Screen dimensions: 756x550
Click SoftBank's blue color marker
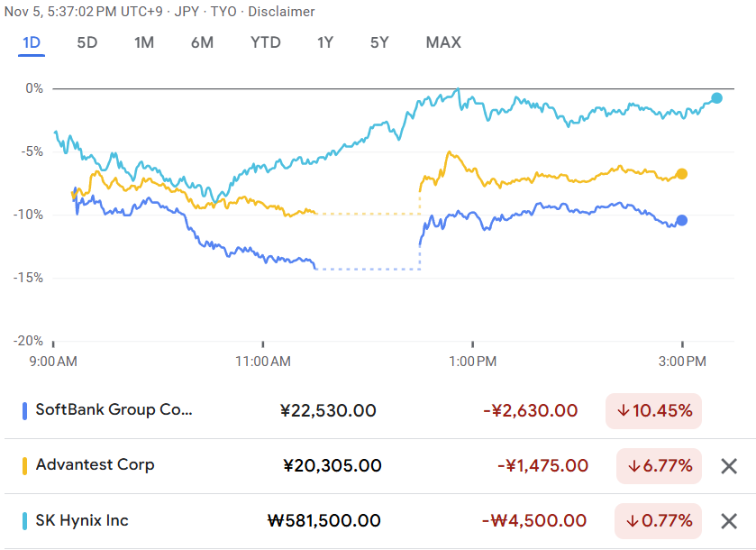24,410
